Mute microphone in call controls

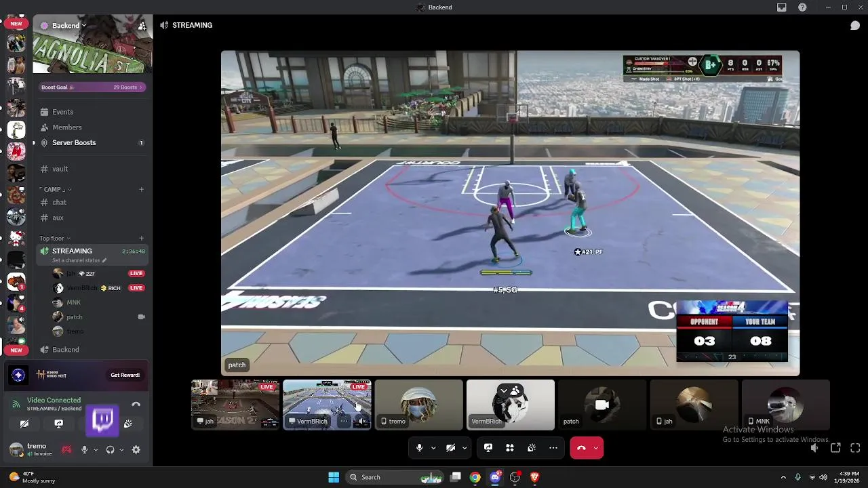click(x=420, y=447)
